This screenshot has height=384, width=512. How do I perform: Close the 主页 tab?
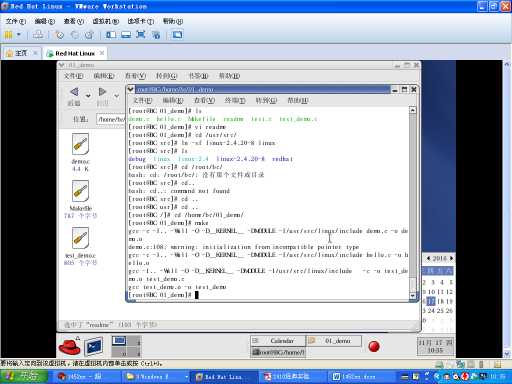[x=35, y=53]
